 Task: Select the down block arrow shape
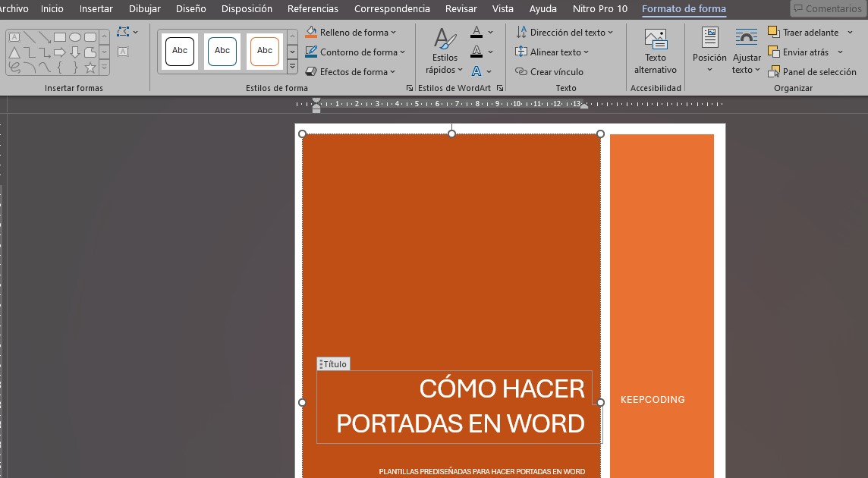tap(75, 52)
